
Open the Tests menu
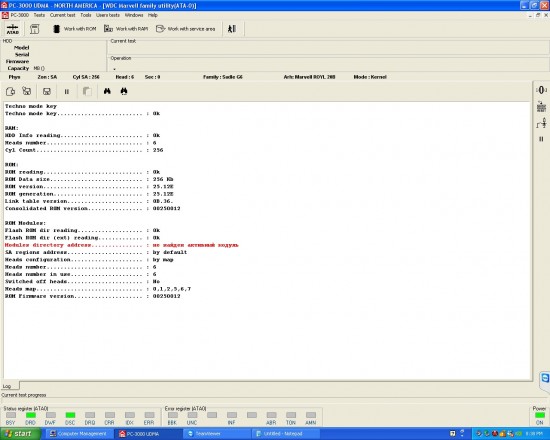[x=39, y=15]
